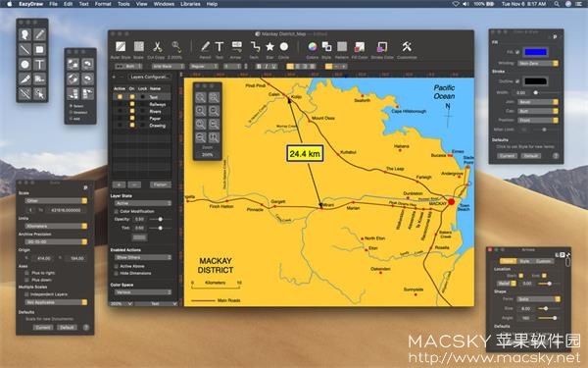This screenshot has height=368, width=588.
Task: Click the Cut Copy scissors icon
Action: click(x=157, y=47)
